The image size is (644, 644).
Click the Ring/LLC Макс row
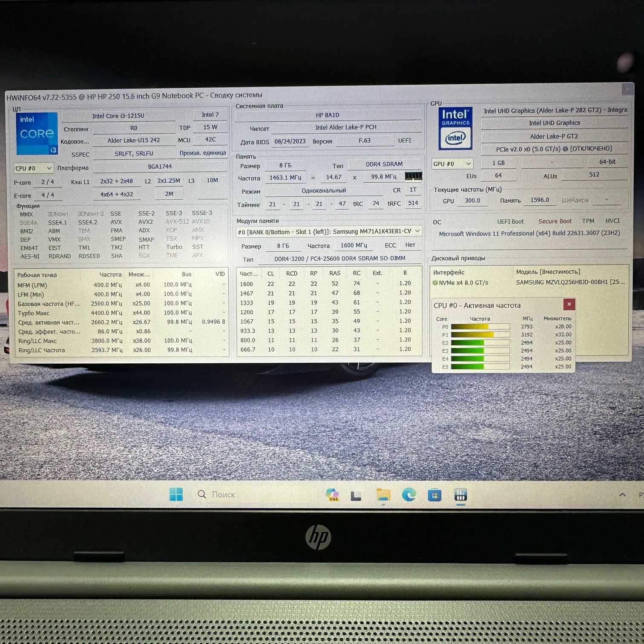pyautogui.click(x=122, y=341)
